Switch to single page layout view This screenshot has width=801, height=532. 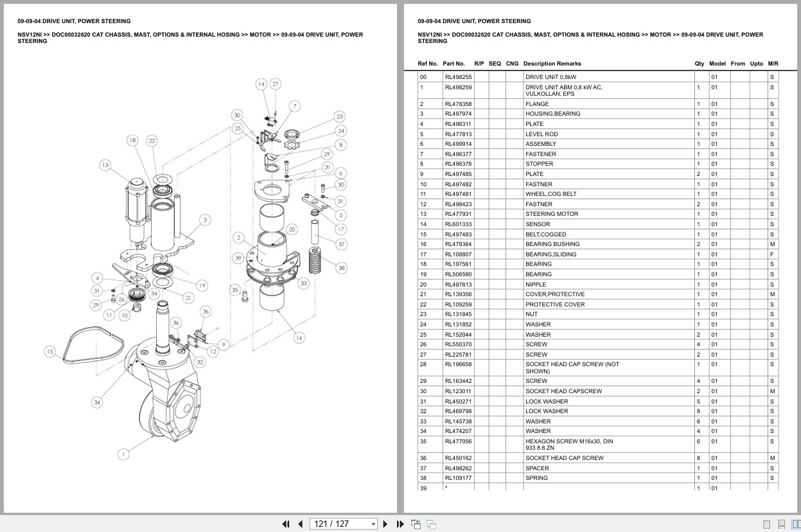click(x=767, y=524)
